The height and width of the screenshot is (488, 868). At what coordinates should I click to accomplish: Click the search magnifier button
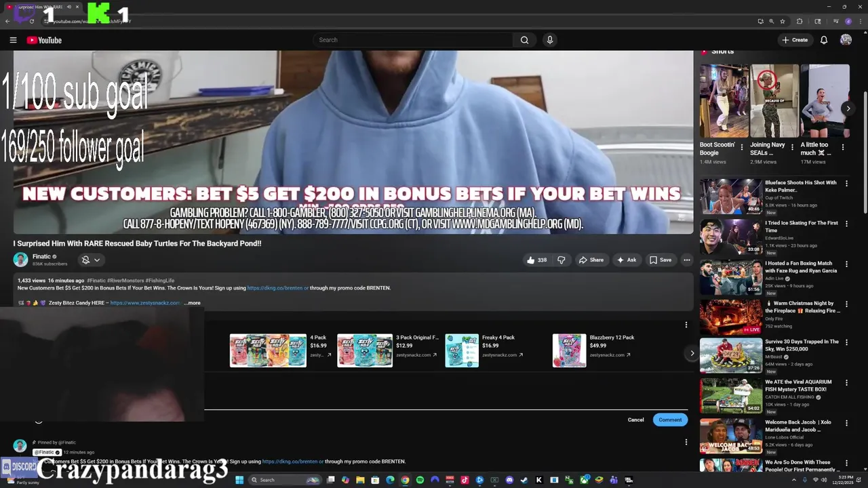[524, 40]
